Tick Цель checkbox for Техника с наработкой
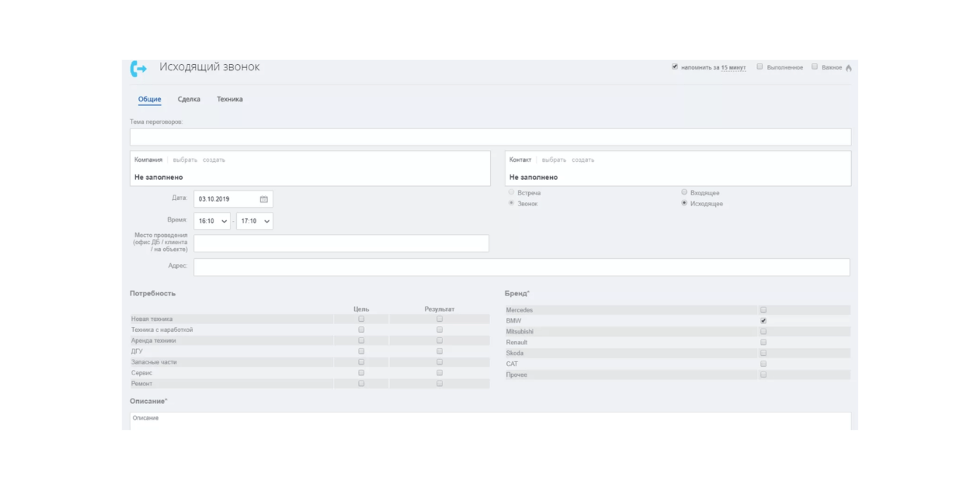The width and height of the screenshot is (980, 490). pyautogui.click(x=361, y=330)
